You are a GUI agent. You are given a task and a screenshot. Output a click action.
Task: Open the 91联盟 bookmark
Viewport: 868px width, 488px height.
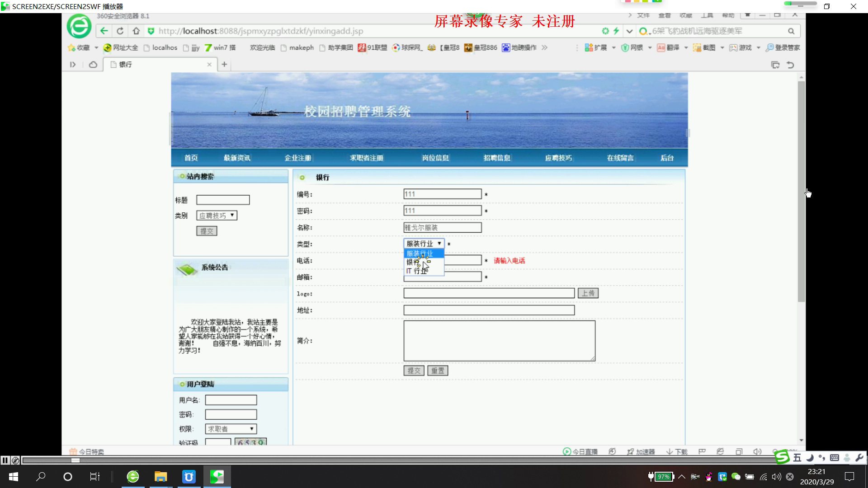pyautogui.click(x=373, y=47)
